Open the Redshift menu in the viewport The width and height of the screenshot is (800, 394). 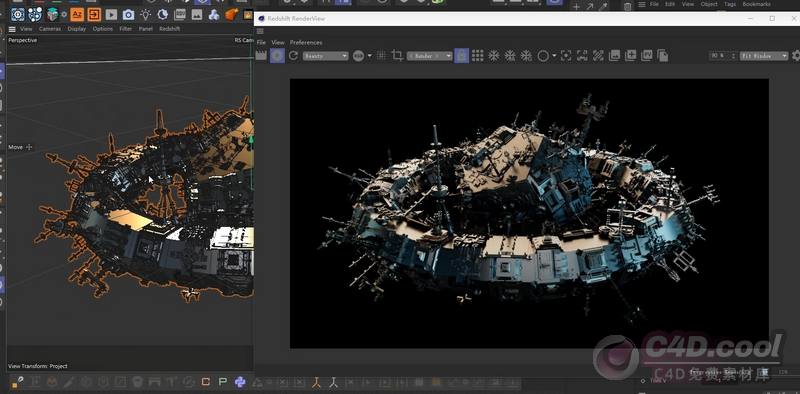(169, 29)
